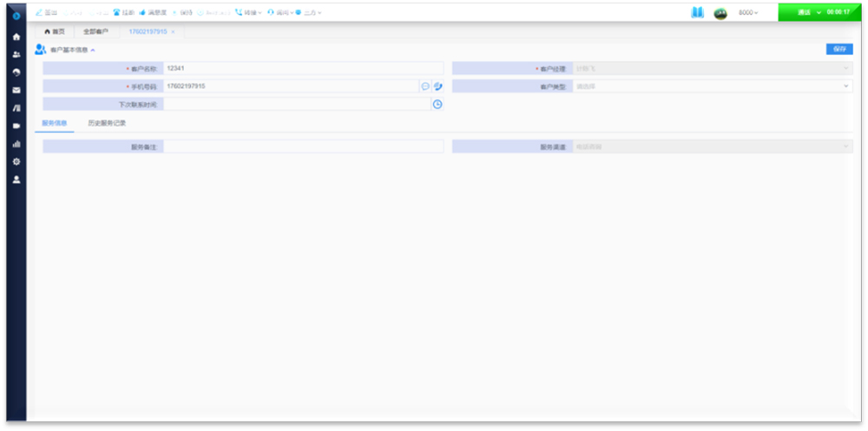The image size is (868, 431).
Task: Switch to 历史服务记录 history records tab
Action: pos(107,123)
